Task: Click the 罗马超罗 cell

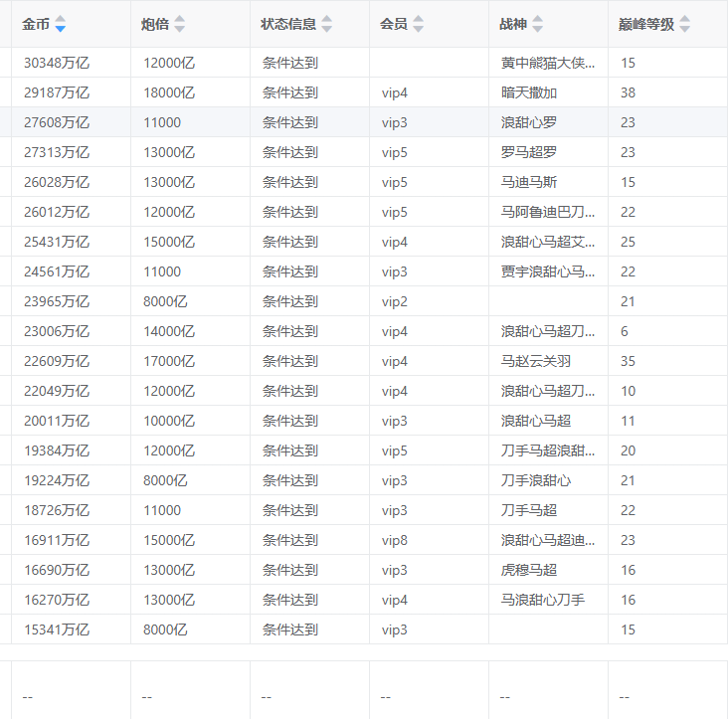Action: click(529, 152)
